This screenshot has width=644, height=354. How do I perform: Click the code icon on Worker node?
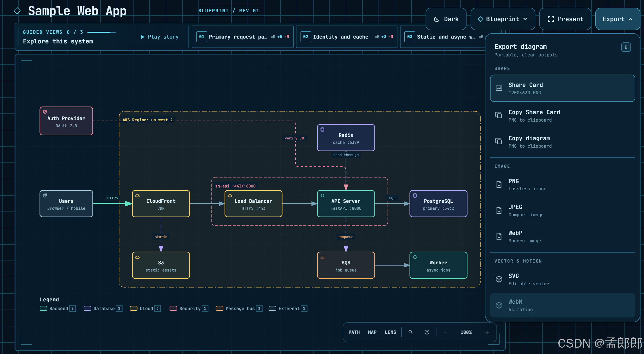pyautogui.click(x=415, y=257)
